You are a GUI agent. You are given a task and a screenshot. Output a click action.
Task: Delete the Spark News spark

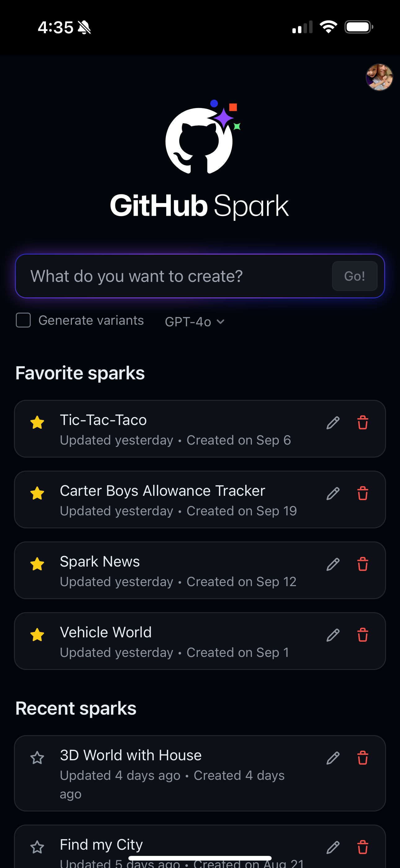point(362,564)
